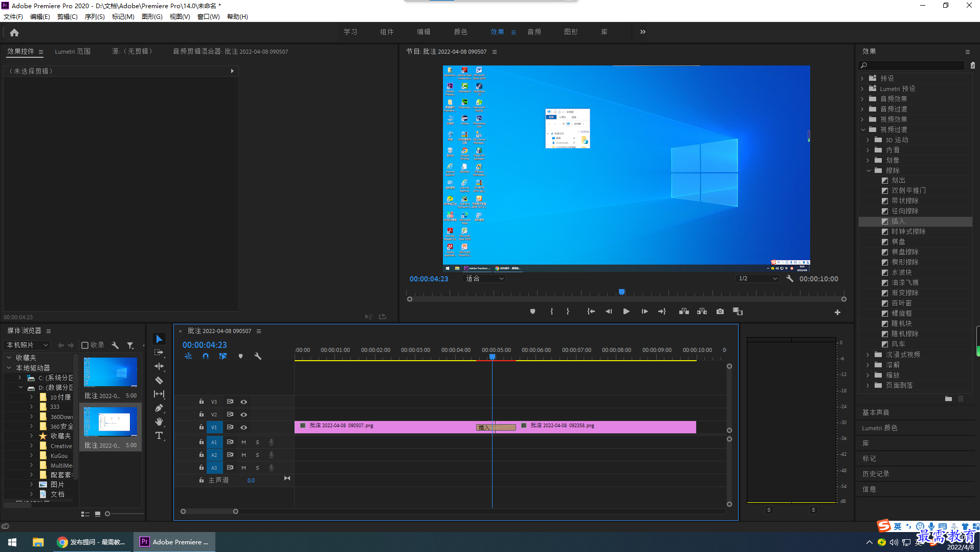
Task: Step back one frame
Action: (x=609, y=312)
